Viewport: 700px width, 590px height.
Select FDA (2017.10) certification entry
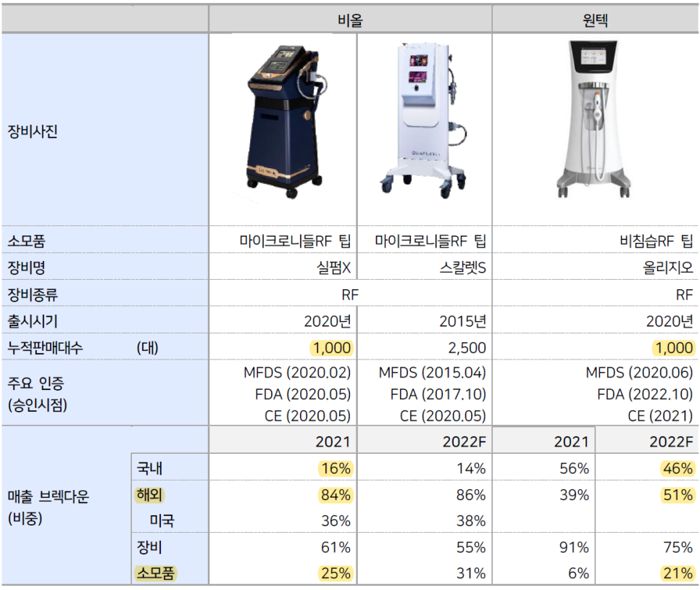438,394
